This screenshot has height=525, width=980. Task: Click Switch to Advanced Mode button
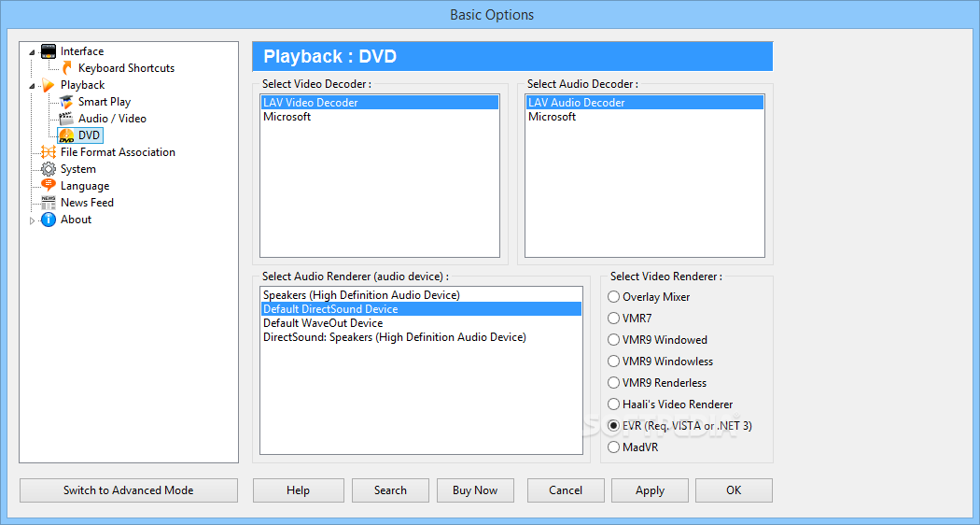129,490
